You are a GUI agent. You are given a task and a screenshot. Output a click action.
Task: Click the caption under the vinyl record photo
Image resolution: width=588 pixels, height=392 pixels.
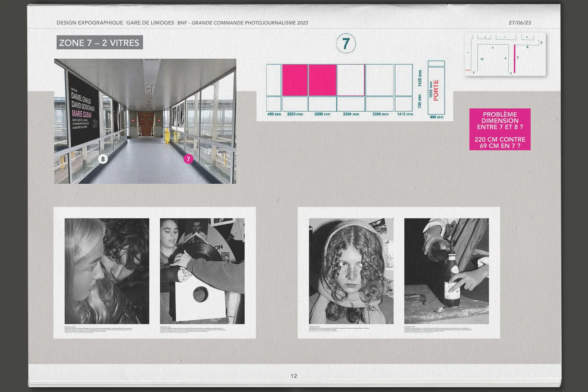[x=193, y=330]
